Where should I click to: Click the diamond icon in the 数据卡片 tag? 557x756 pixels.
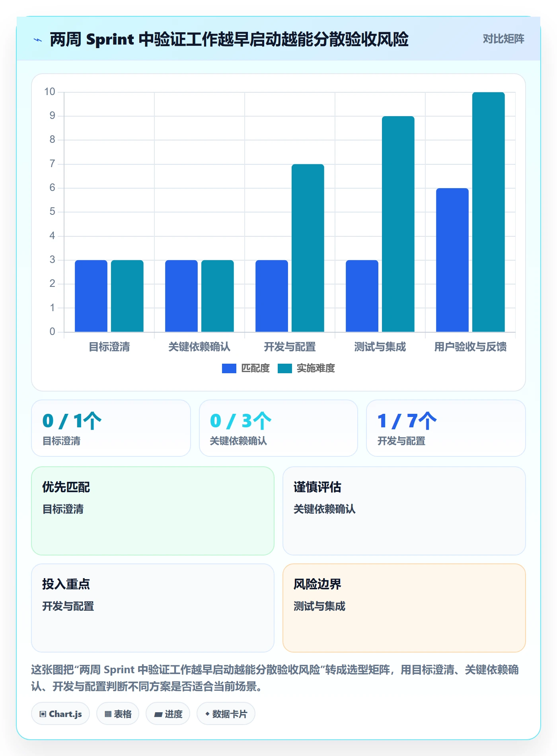tap(207, 714)
